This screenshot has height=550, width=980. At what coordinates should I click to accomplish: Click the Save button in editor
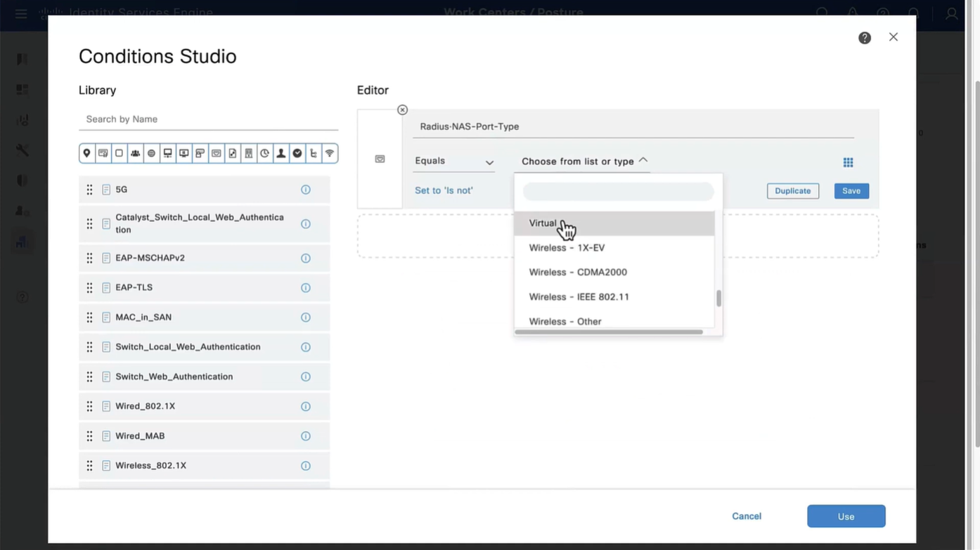click(851, 191)
